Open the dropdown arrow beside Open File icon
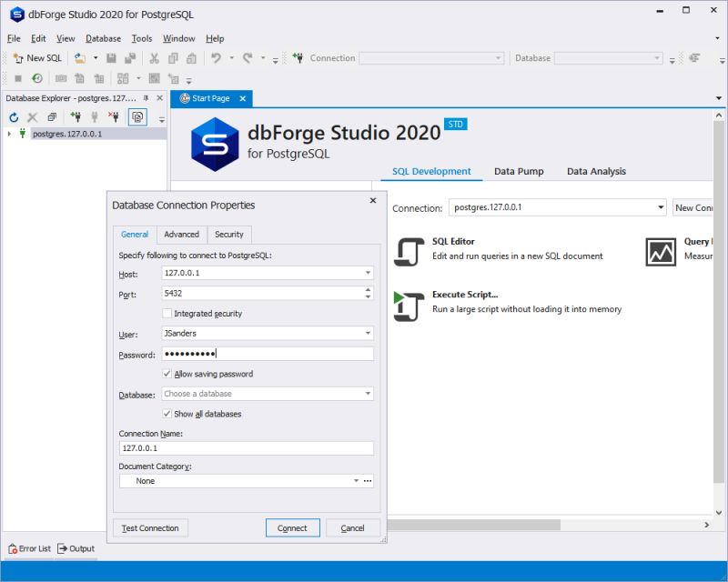The image size is (728, 582). point(96,58)
